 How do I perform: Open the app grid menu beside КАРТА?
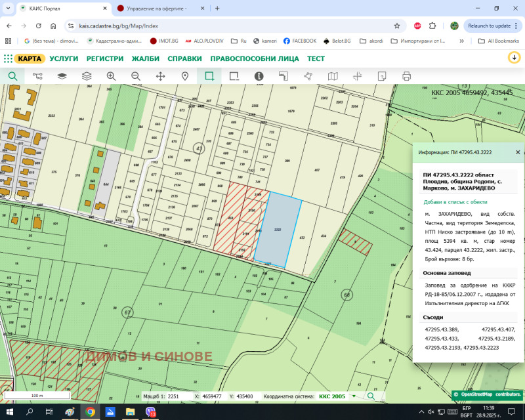(x=8, y=58)
